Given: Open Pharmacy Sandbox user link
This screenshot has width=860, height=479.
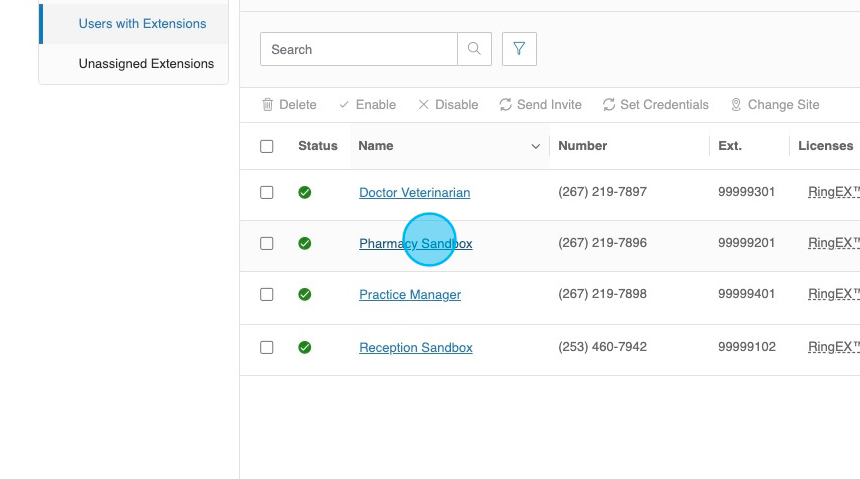Looking at the screenshot, I should (415, 244).
